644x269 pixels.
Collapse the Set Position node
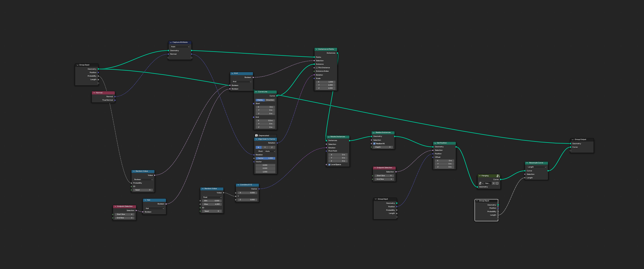(435, 143)
